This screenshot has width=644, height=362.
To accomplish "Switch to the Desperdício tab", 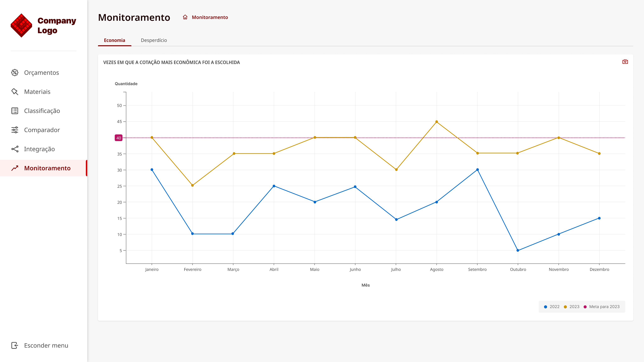I will 154,40.
